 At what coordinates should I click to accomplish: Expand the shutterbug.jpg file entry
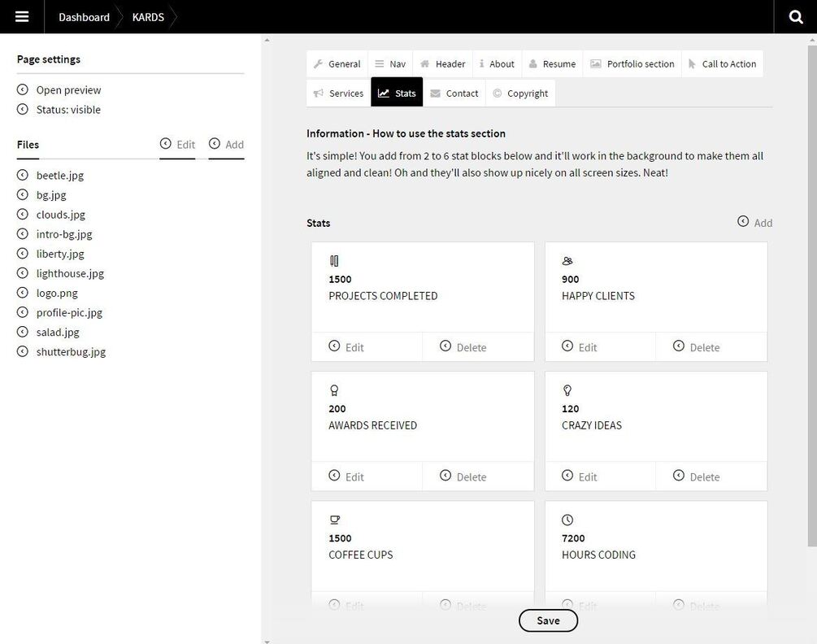pyautogui.click(x=71, y=352)
